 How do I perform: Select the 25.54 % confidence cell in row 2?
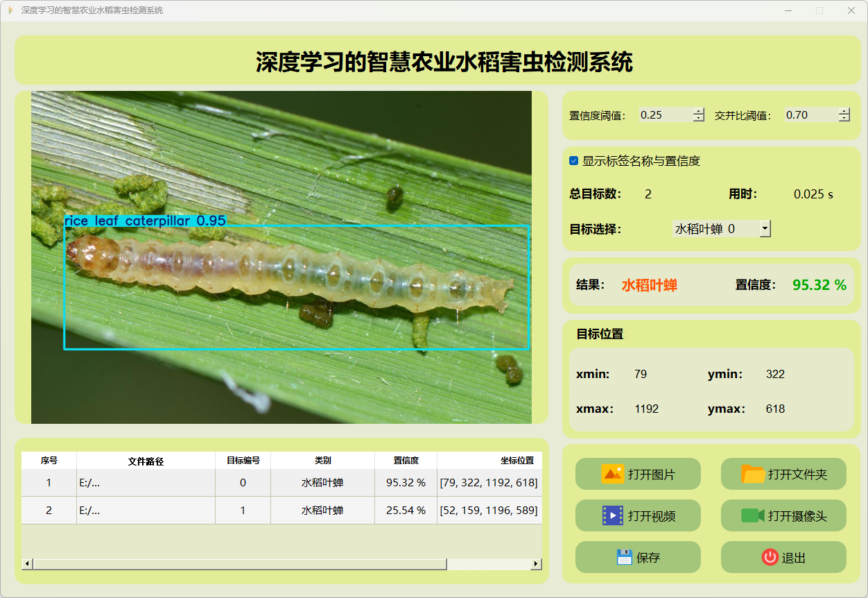coord(406,511)
